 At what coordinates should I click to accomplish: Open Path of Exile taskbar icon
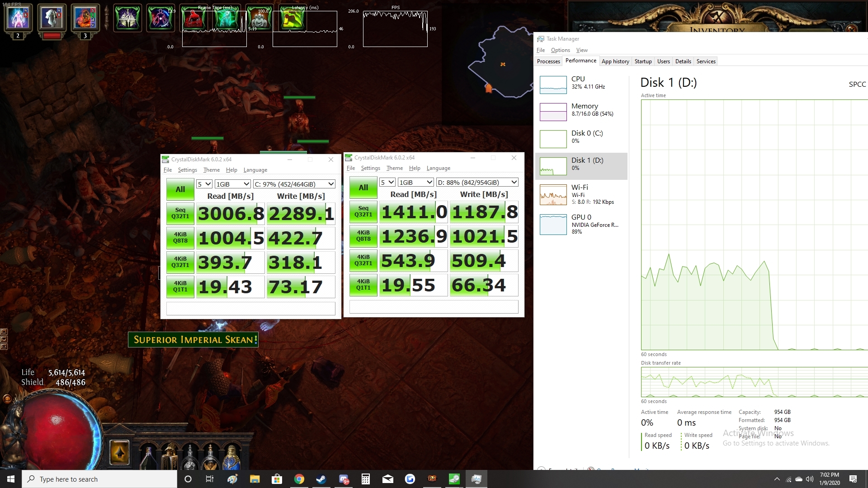pos(432,479)
